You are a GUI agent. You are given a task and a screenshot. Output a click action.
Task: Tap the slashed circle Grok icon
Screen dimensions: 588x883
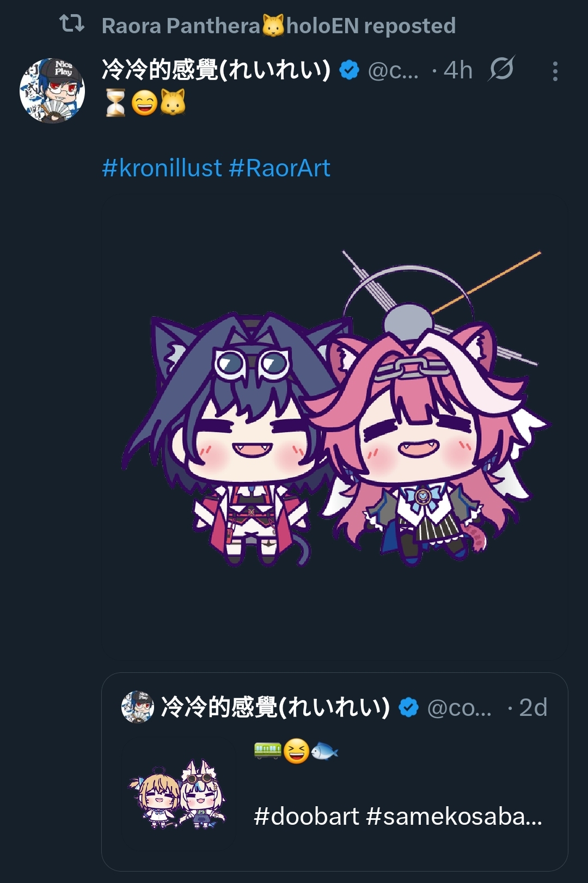501,69
